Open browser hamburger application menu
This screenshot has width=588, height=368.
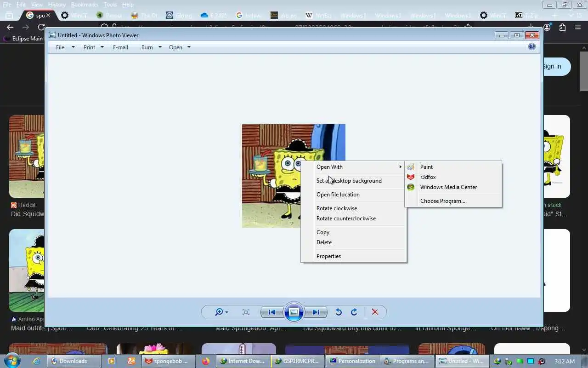pos(578,27)
